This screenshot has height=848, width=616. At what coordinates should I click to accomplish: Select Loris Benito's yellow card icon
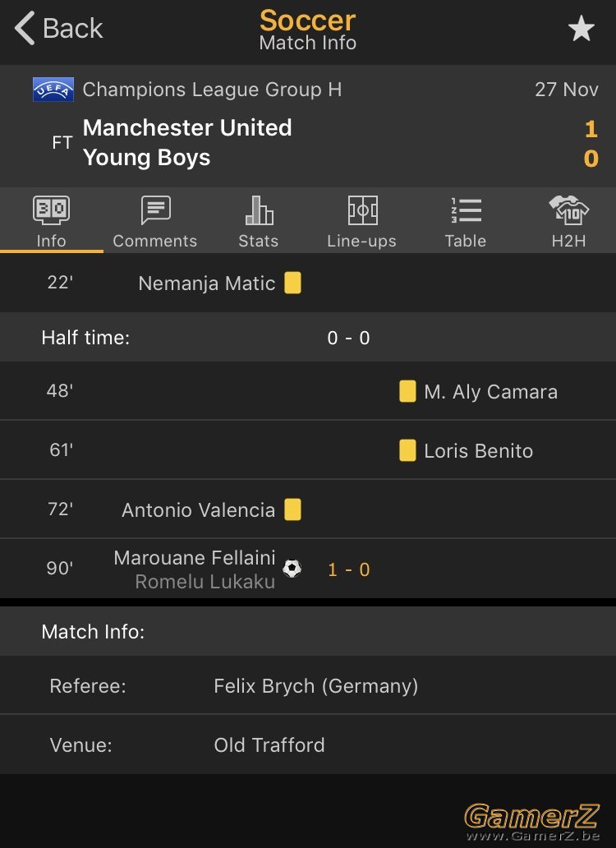(x=407, y=450)
